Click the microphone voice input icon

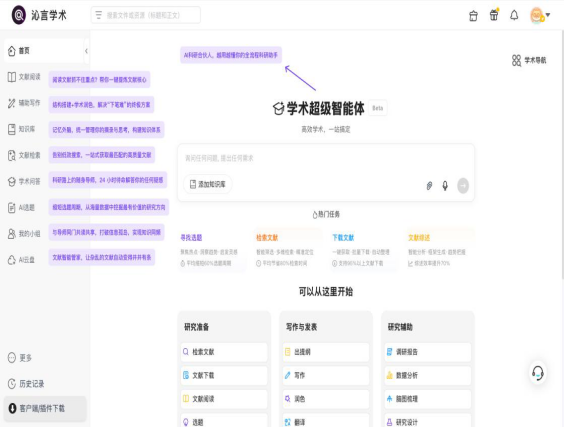pyautogui.click(x=445, y=186)
